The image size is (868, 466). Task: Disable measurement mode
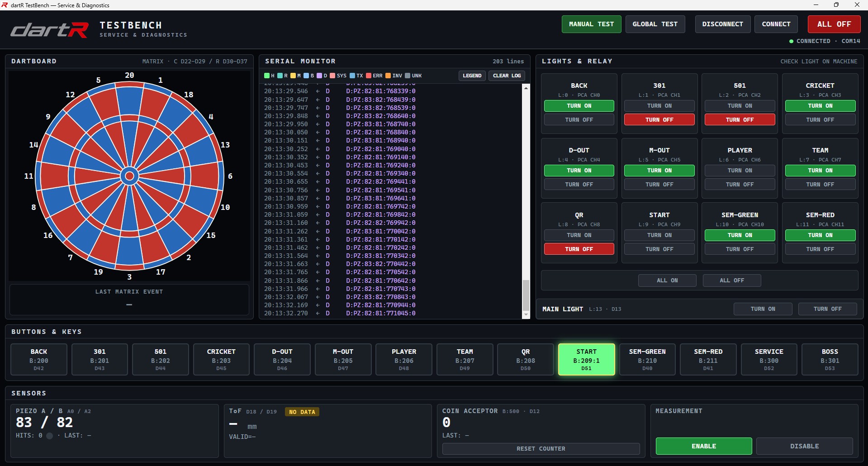tap(805, 446)
